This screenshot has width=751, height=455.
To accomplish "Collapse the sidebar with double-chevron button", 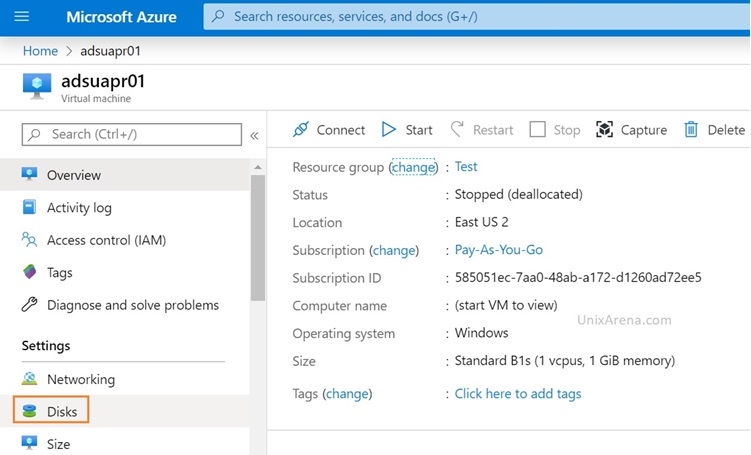I will click(x=254, y=136).
